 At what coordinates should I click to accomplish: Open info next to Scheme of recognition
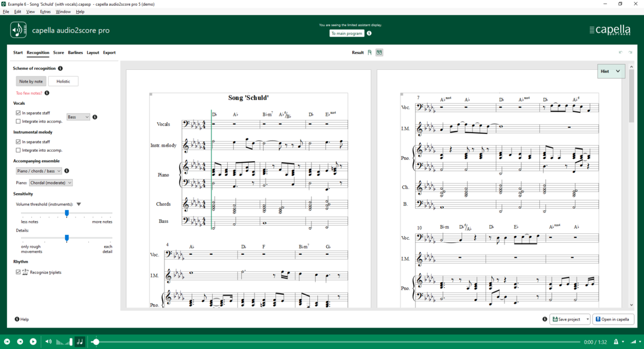pos(60,68)
